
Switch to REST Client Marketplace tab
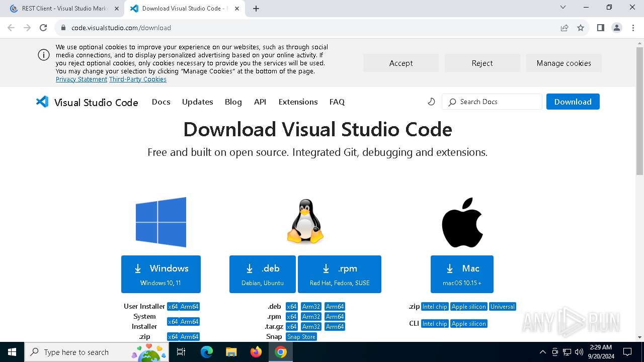click(64, 9)
